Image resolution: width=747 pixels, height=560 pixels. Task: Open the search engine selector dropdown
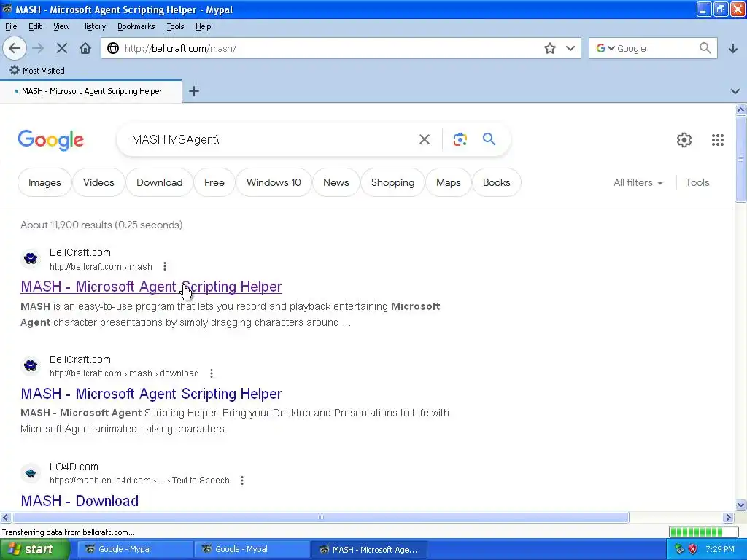pos(605,48)
